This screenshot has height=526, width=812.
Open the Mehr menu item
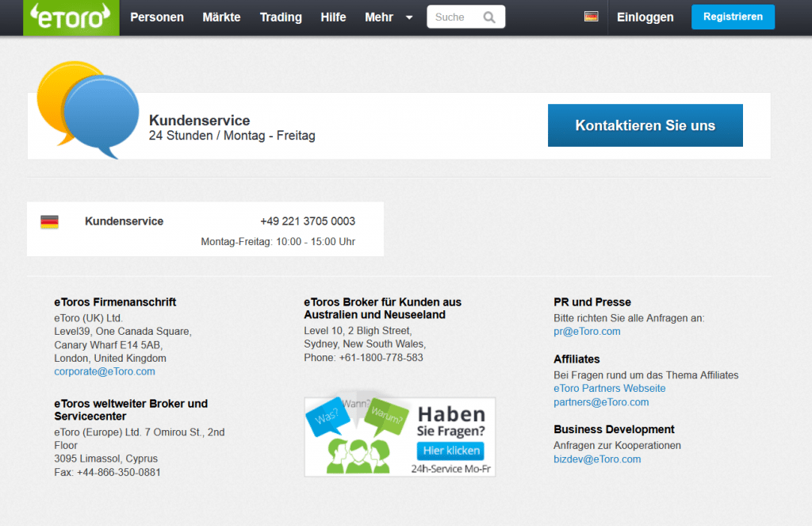[379, 17]
